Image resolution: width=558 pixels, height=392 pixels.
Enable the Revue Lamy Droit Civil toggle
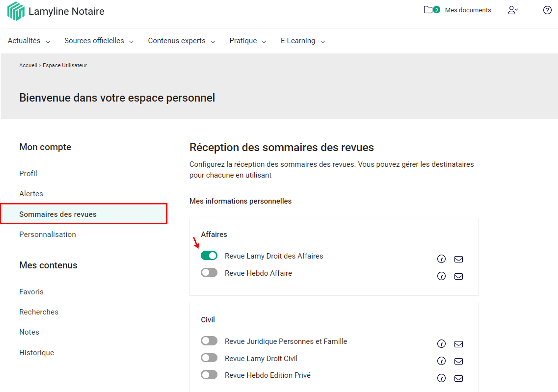209,358
